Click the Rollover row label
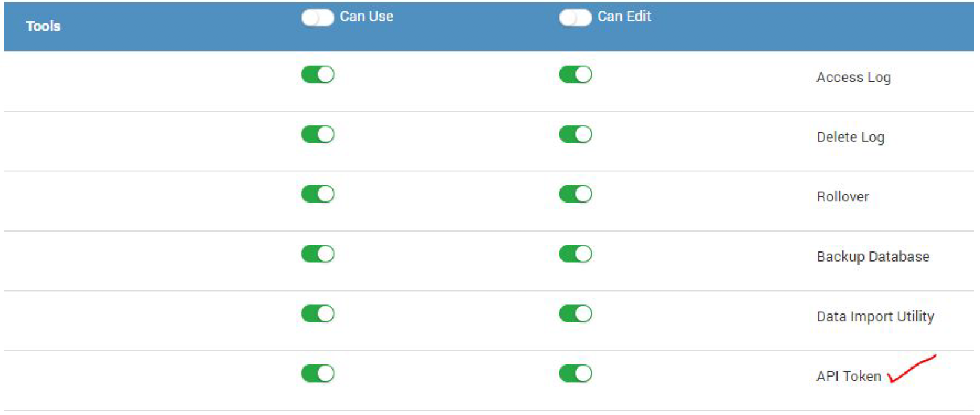980x415 pixels. pos(842,197)
